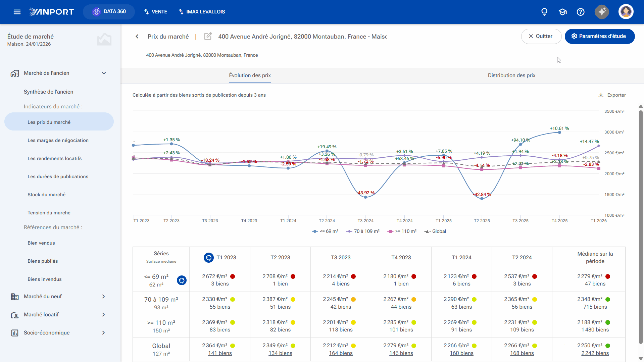Click the refresh icon next to T1 2023
This screenshot has width=644, height=362.
click(x=209, y=258)
